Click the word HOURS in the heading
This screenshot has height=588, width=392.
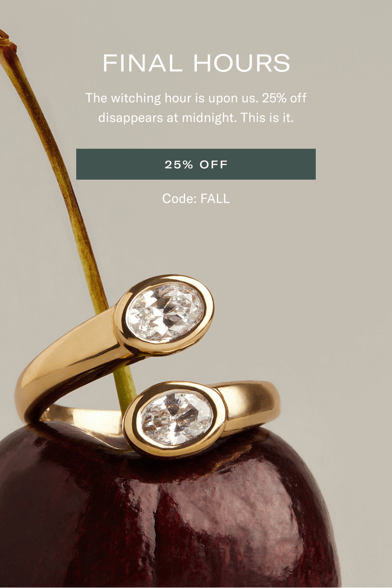tap(242, 63)
